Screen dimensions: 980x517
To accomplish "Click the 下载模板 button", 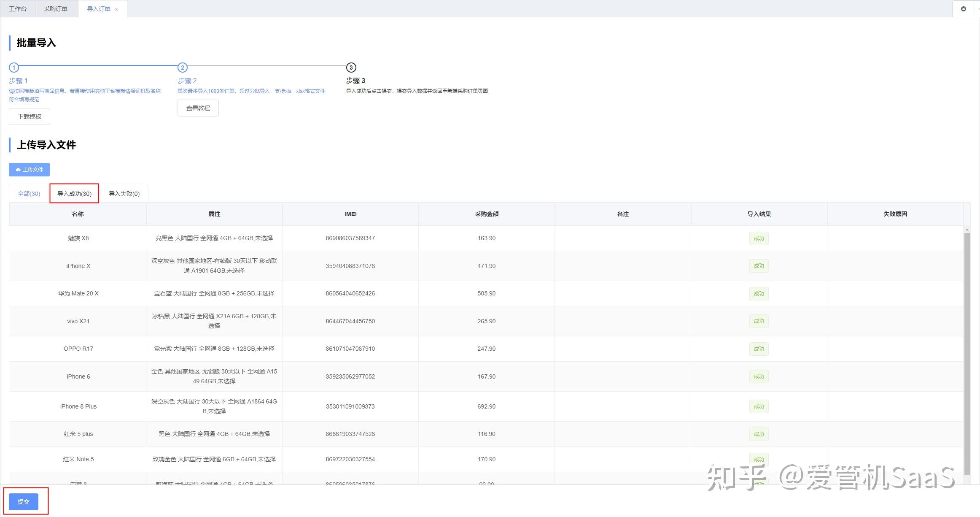I will (x=30, y=116).
